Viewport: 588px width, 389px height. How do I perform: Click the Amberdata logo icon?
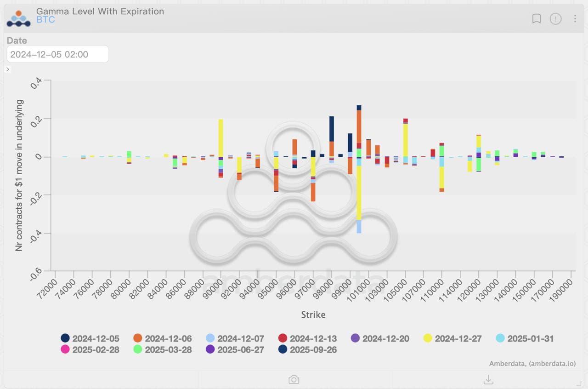tap(18, 18)
